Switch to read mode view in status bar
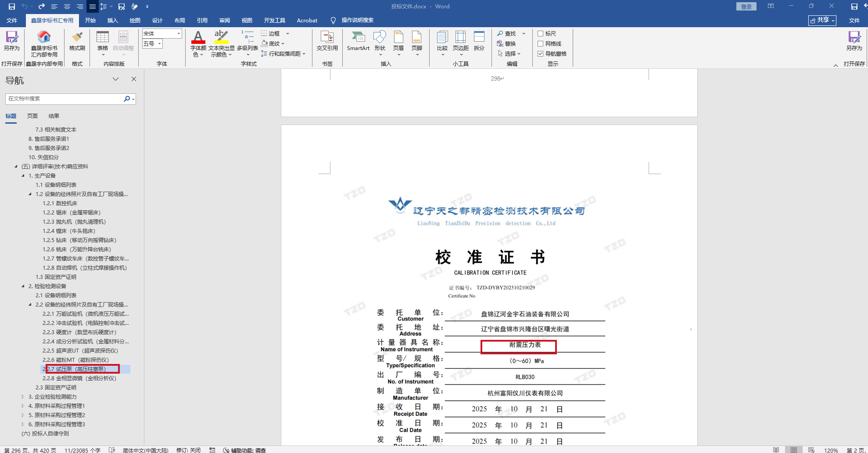868x453 pixels. click(776, 450)
